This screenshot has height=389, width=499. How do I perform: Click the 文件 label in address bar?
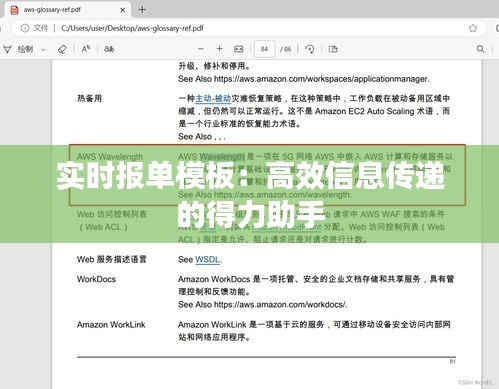click(x=41, y=28)
